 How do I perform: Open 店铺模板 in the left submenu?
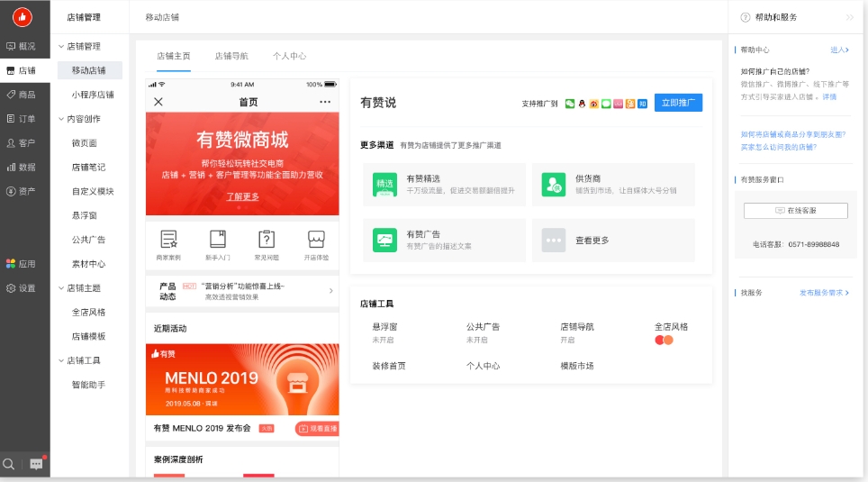[x=88, y=336]
